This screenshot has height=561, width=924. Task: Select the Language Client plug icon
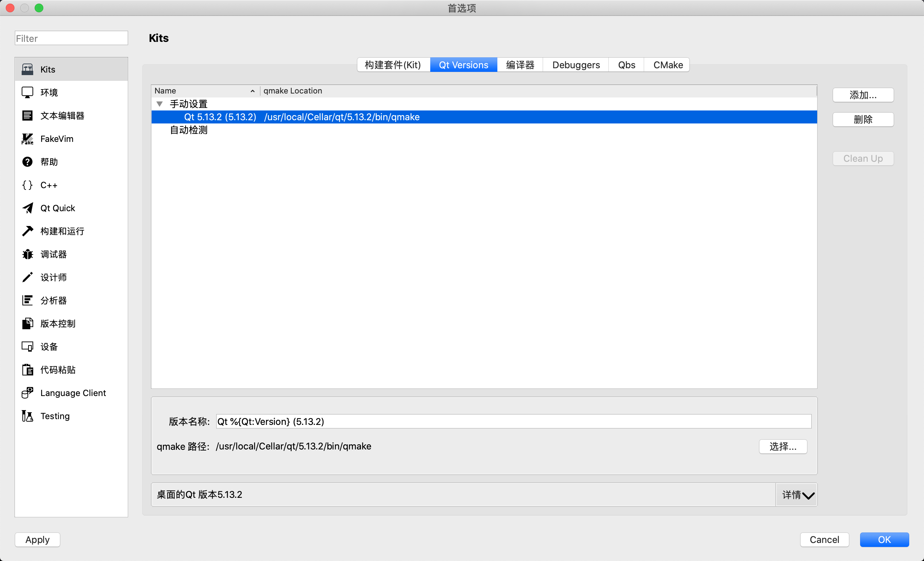[x=27, y=393]
